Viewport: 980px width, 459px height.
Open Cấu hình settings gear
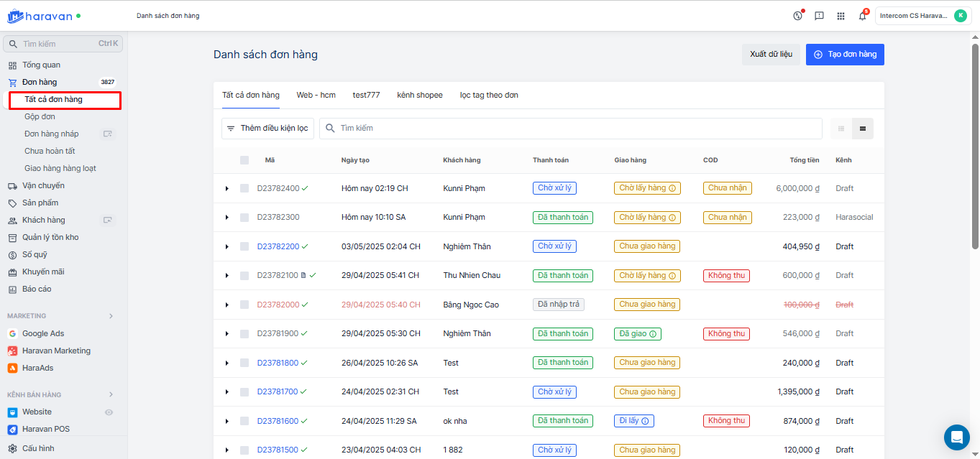(13, 448)
